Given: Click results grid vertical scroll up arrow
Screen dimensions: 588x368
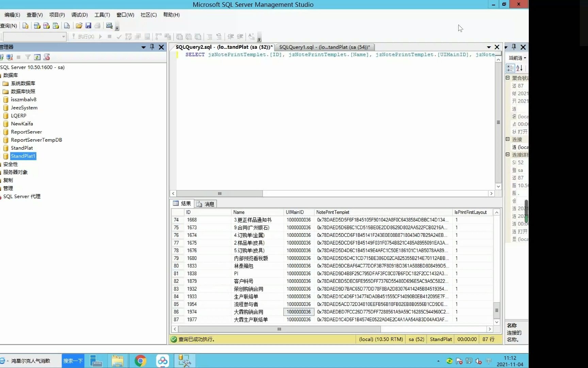Looking at the screenshot, I should tap(497, 212).
